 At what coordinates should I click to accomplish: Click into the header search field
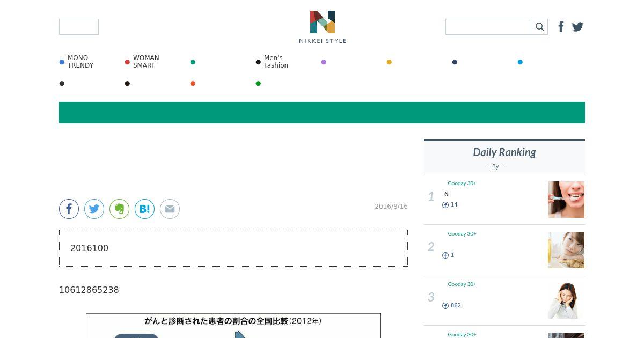pos(489,27)
